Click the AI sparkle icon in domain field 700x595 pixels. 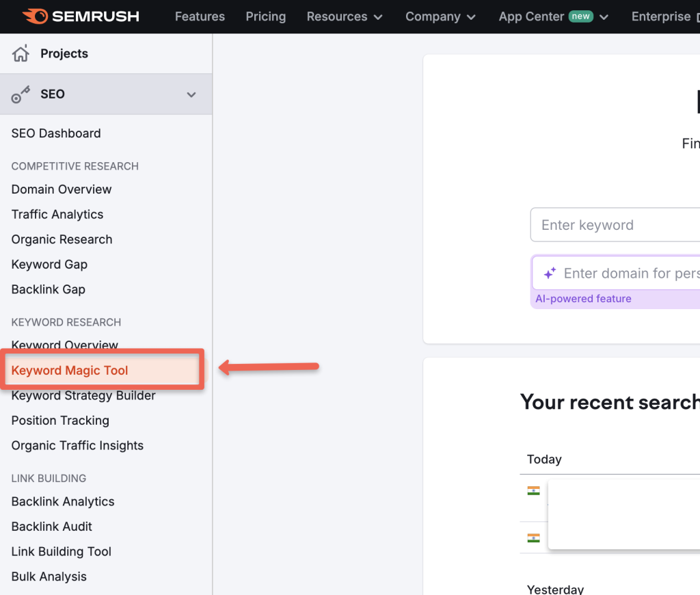point(550,273)
